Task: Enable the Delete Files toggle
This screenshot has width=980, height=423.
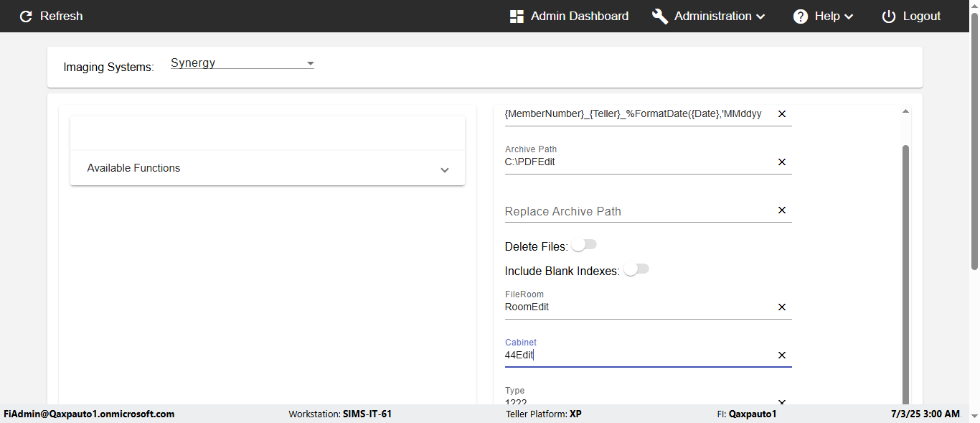Action: point(584,246)
